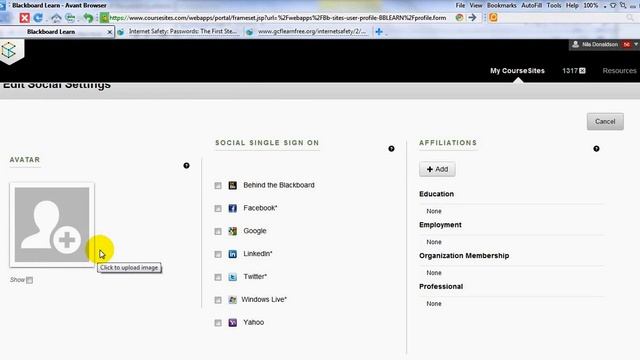Image resolution: width=640 pixels, height=360 pixels.
Task: Open the AutoFill menu
Action: (531, 5)
